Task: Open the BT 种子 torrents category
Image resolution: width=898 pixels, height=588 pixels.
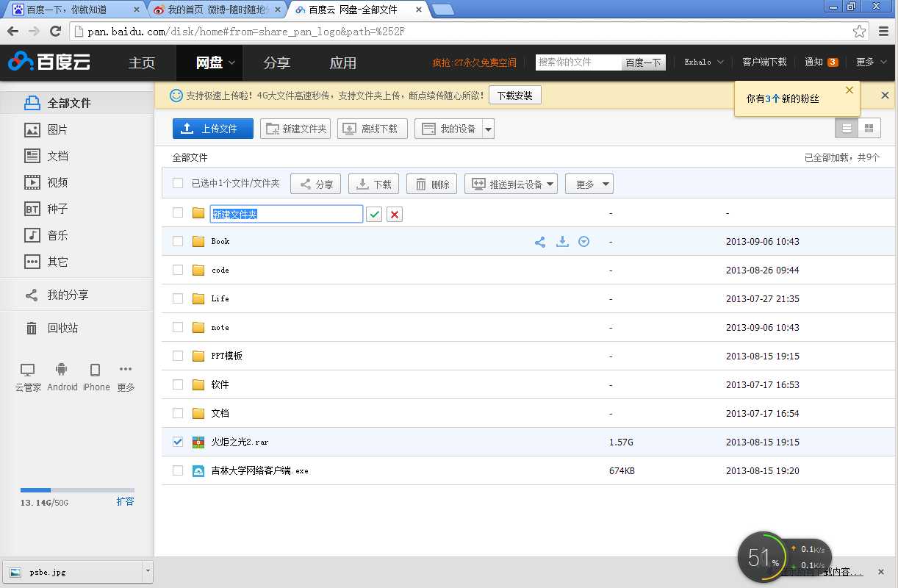Action: pos(51,209)
